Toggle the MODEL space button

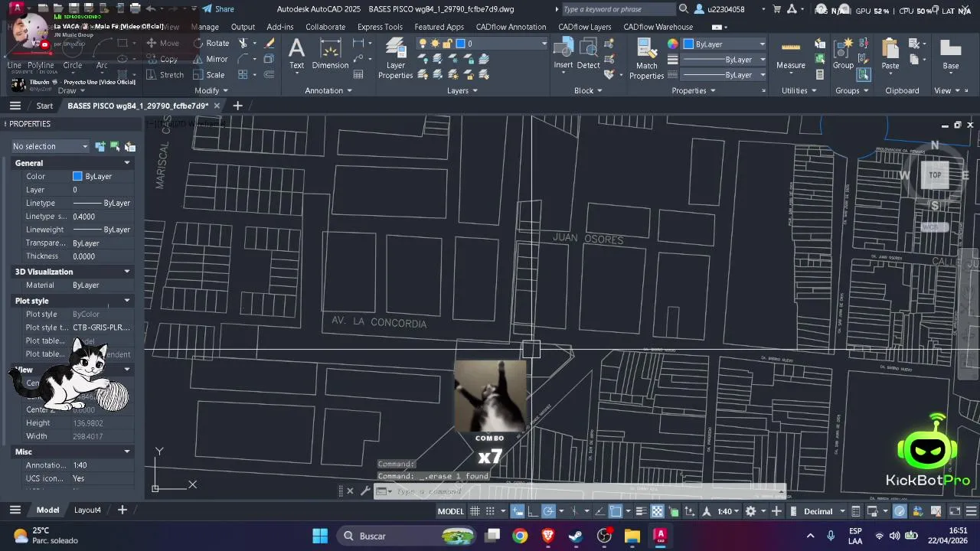pos(450,511)
